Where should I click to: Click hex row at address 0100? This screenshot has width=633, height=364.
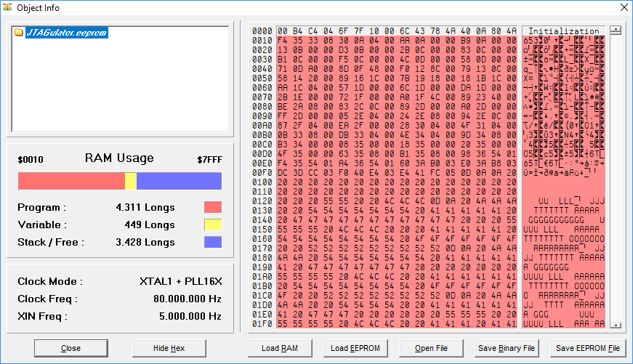pos(384,182)
